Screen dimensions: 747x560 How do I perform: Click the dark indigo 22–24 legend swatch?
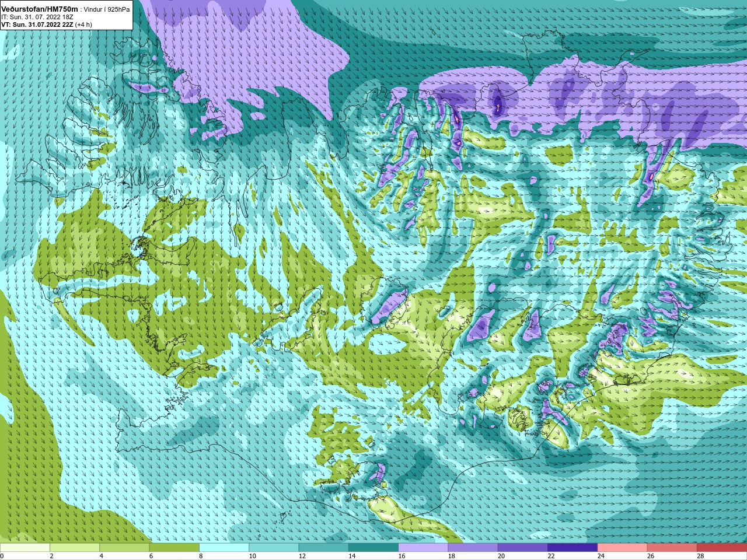(573, 547)
